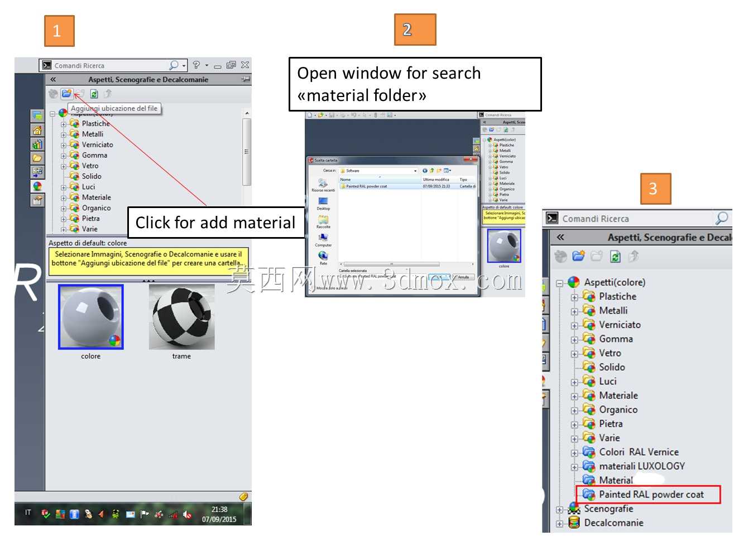Open the Design Library books tab in screenshot 1

(x=37, y=144)
